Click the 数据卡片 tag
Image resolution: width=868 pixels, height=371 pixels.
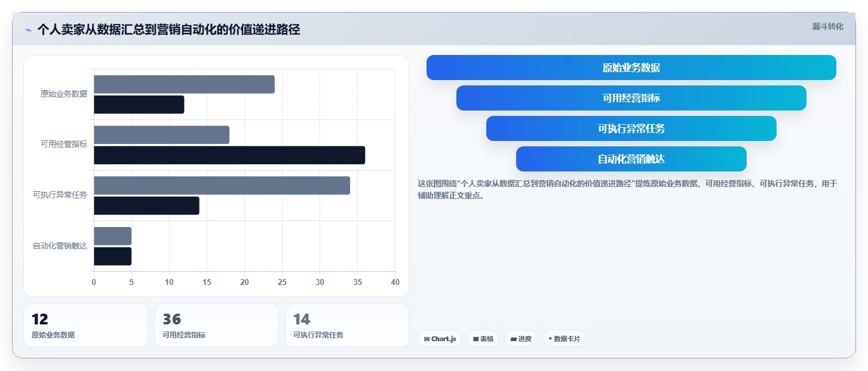coord(564,339)
